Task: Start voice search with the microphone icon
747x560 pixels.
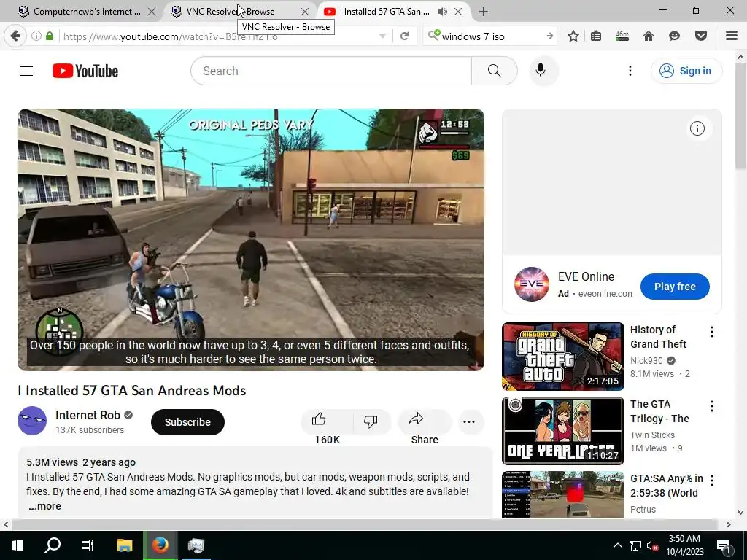Action: pyautogui.click(x=541, y=71)
